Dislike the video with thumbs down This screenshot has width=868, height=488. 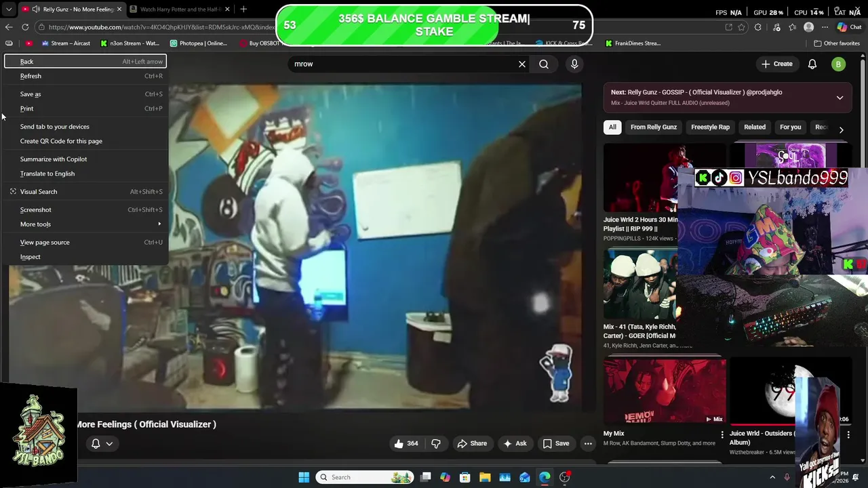[436, 443]
